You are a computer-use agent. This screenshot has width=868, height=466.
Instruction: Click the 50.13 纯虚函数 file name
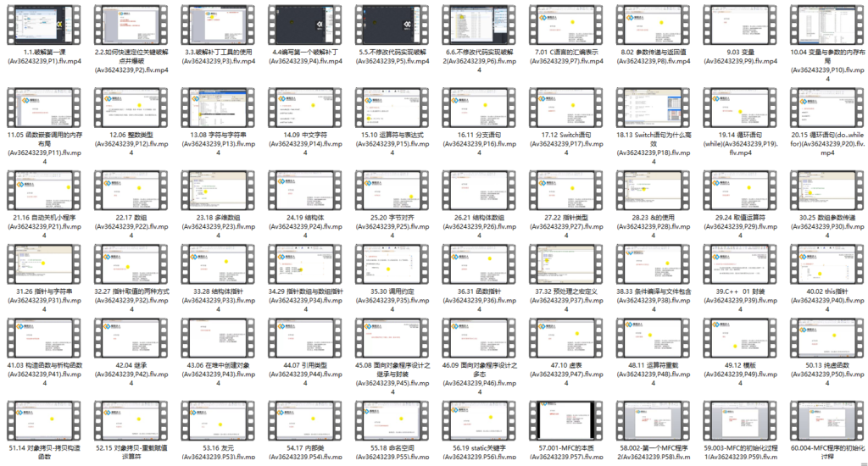(x=827, y=374)
